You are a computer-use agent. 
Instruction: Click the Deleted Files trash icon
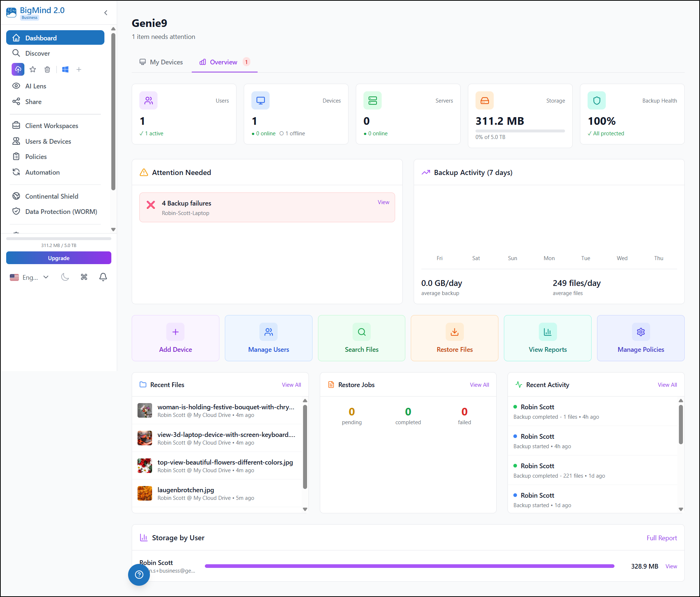(47, 69)
